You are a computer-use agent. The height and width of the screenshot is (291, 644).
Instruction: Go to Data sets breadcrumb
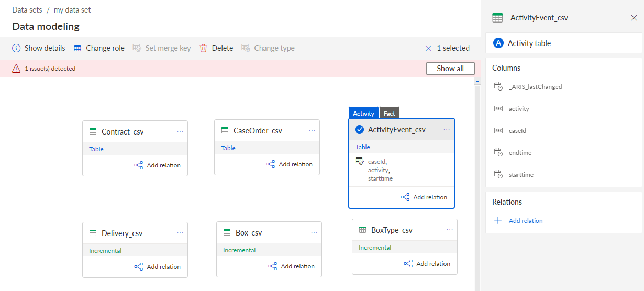[27, 10]
